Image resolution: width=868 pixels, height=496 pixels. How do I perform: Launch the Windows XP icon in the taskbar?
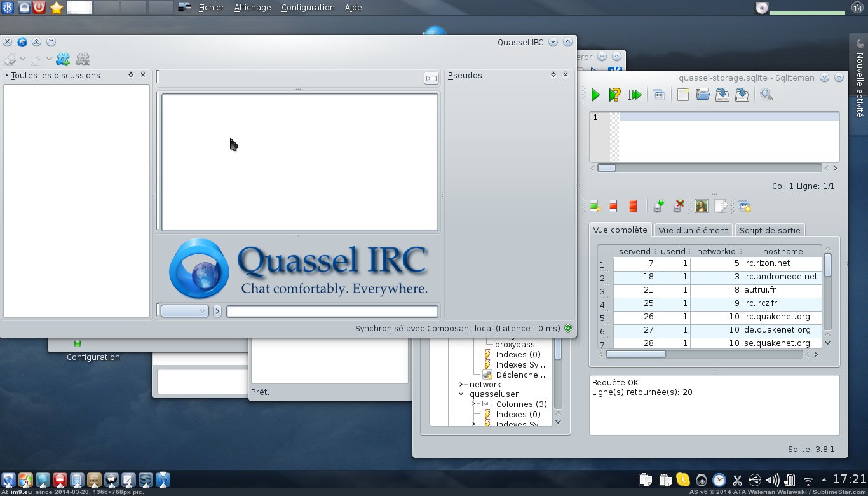tap(26, 480)
